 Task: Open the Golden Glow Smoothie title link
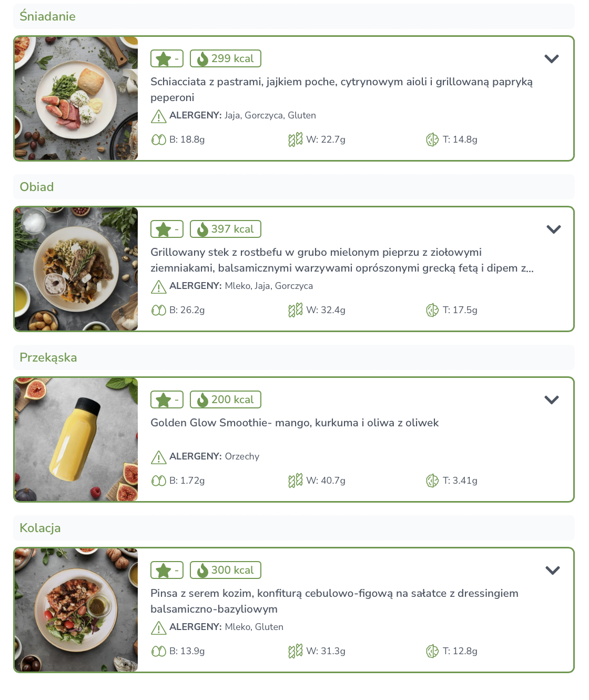pyautogui.click(x=294, y=423)
